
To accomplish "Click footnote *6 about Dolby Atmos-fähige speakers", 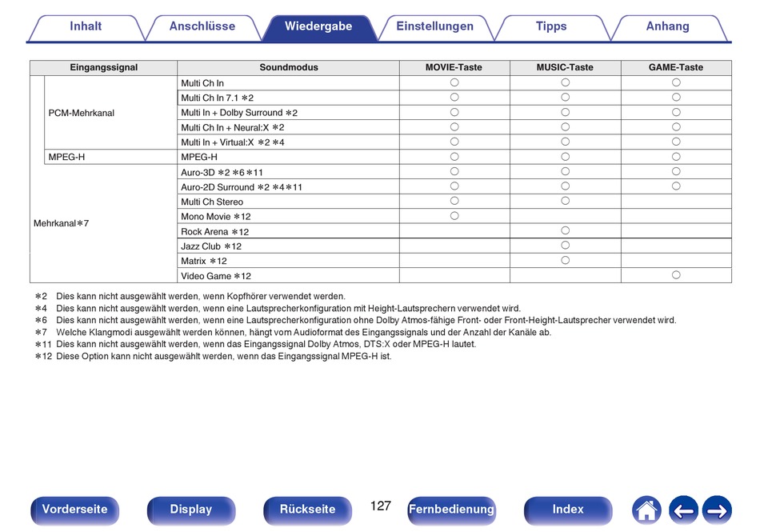I will 355,320.
